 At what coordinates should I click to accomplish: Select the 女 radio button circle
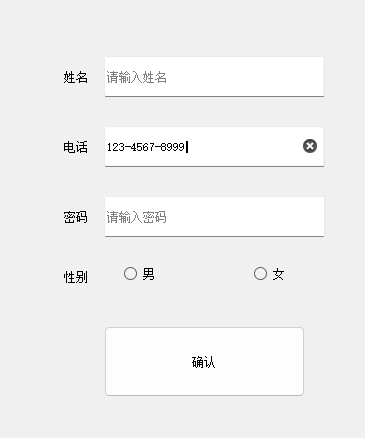260,273
